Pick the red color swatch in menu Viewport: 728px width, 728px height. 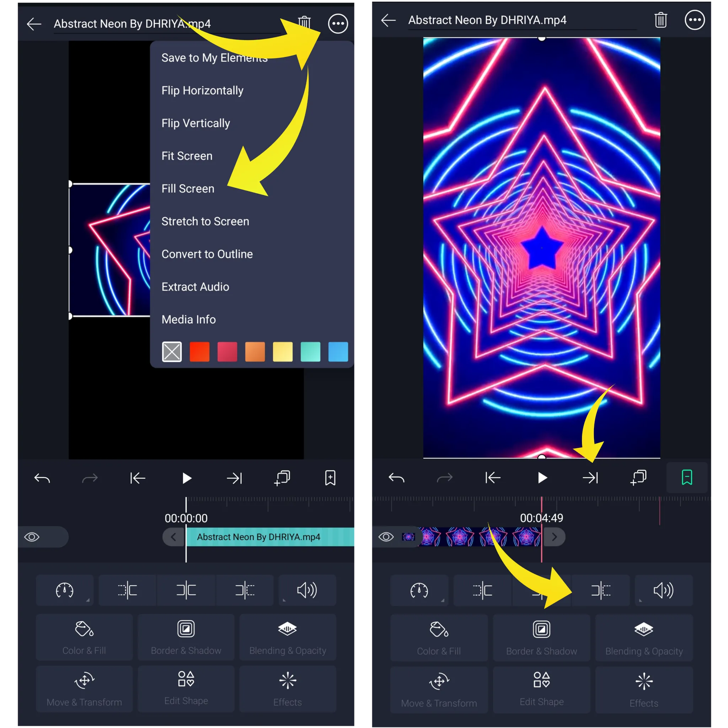tap(199, 352)
